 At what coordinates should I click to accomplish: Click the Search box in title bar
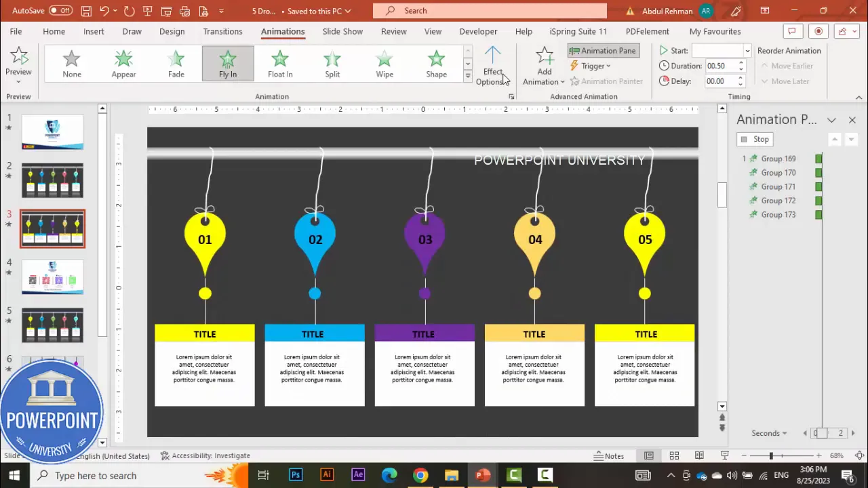pyautogui.click(x=490, y=11)
